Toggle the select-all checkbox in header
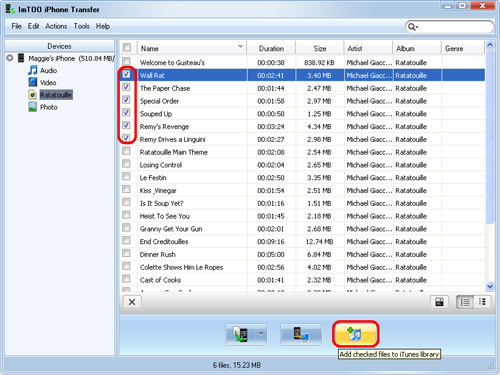Screen dimensions: 500x375 [127, 47]
